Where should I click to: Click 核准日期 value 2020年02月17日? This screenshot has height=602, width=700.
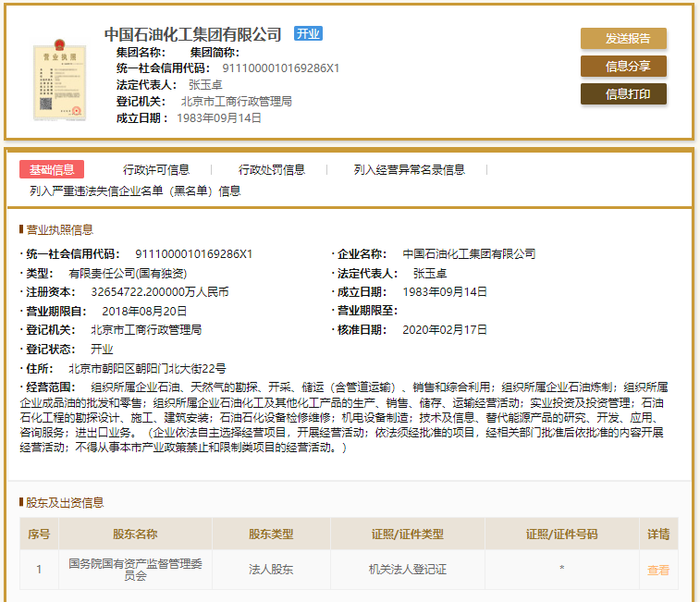point(445,330)
